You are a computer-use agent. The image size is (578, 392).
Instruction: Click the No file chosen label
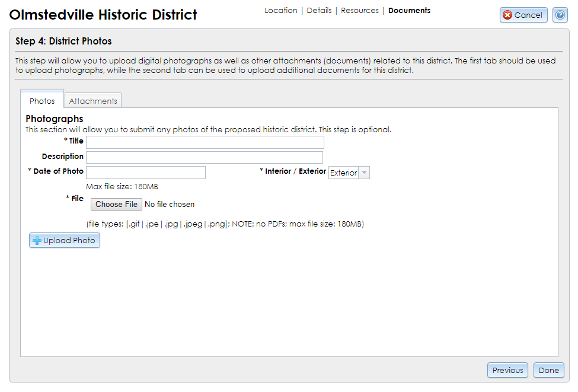tap(170, 204)
